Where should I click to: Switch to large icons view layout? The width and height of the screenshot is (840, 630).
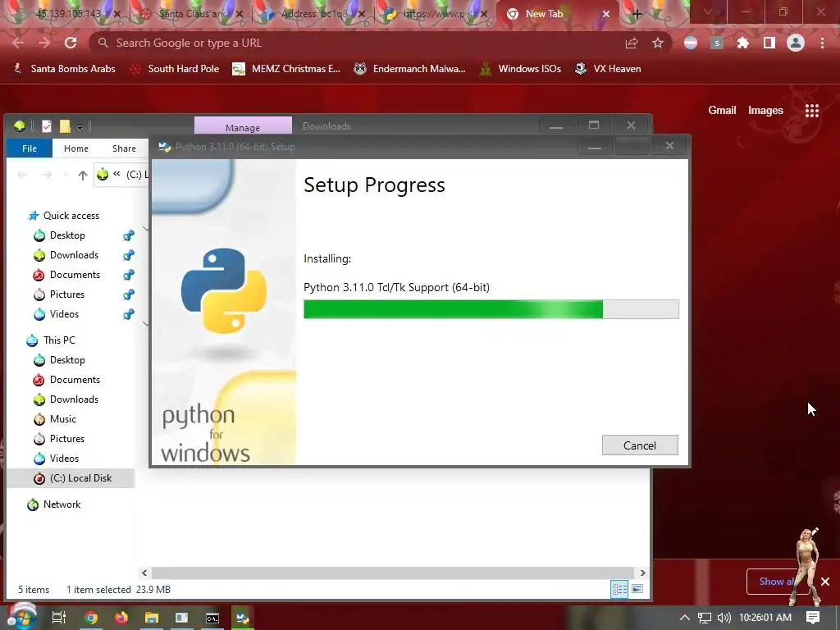click(x=637, y=589)
